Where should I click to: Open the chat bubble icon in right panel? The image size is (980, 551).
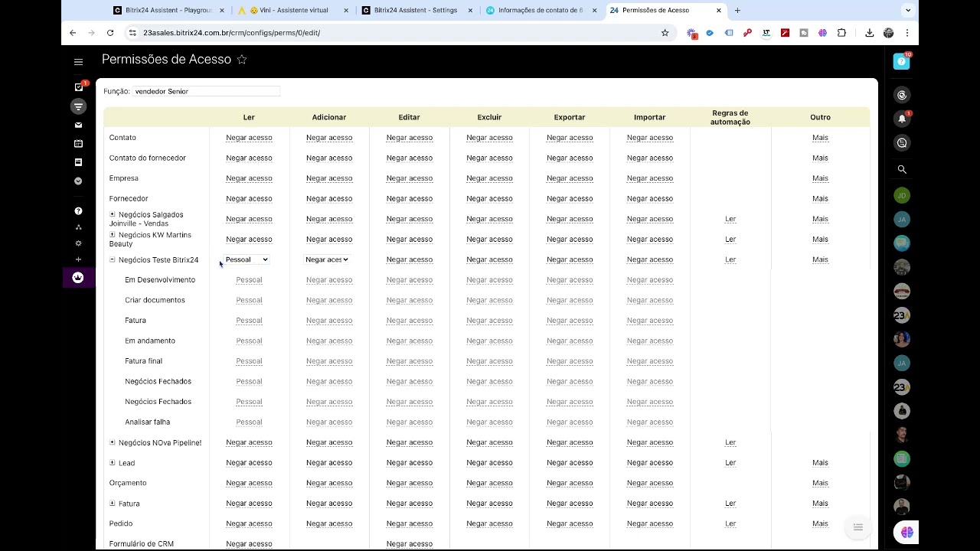click(902, 143)
